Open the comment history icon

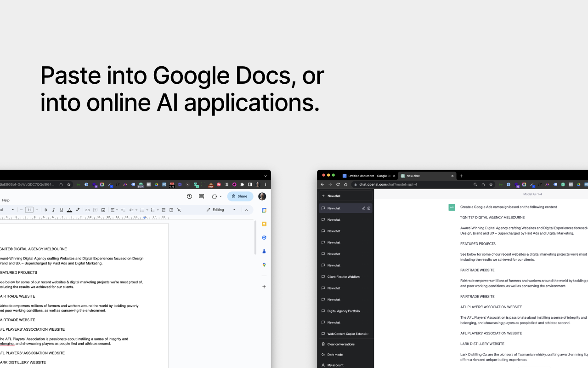tap(201, 196)
